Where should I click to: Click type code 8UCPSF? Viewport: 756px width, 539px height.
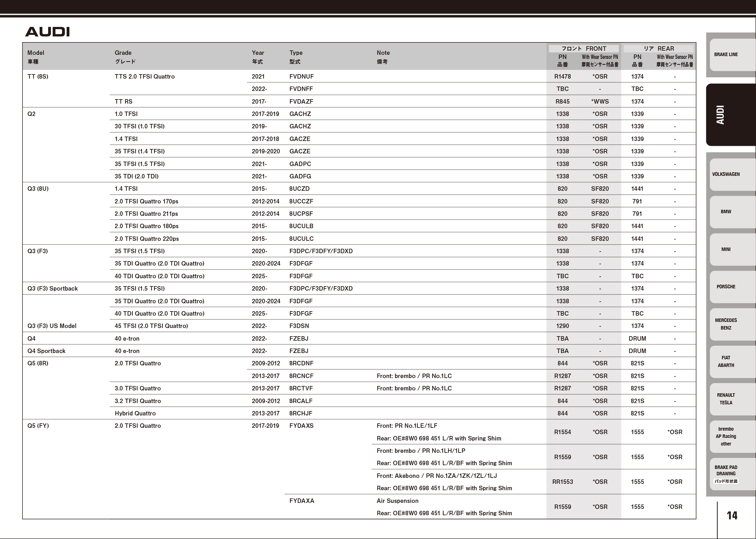click(301, 214)
